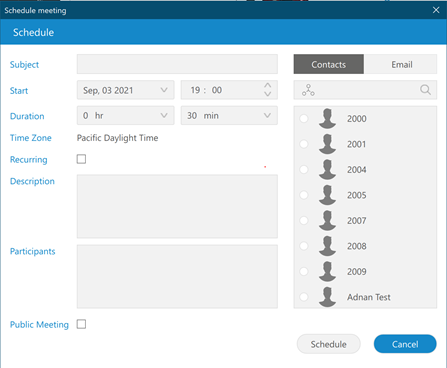Open the start date dropdown Sep, 03 2021
Screen dimensions: 447x368
tap(126, 90)
